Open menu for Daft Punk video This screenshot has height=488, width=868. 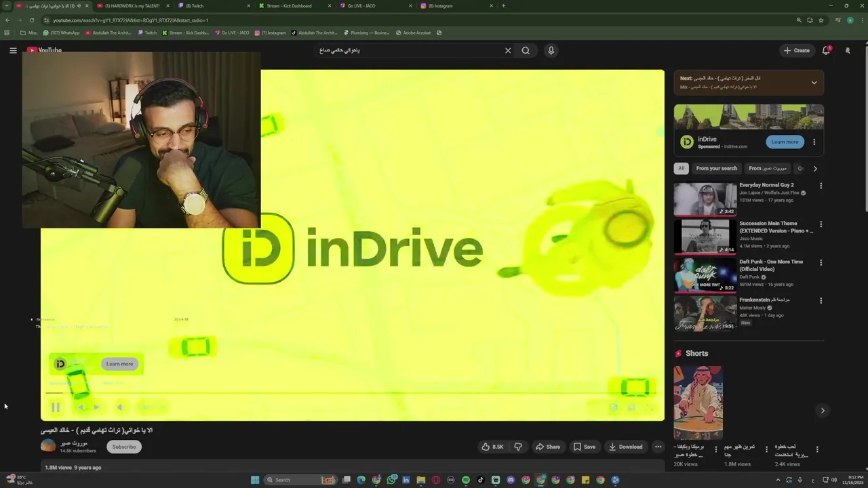click(x=821, y=262)
